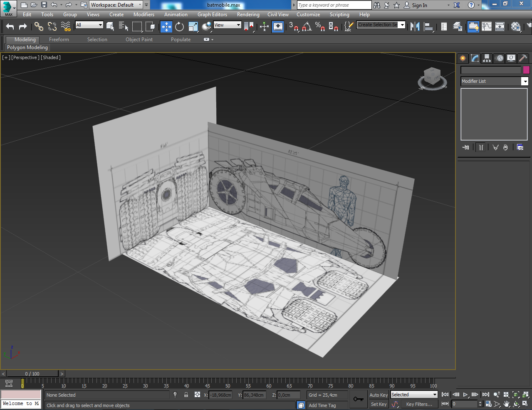Switch to the Hierarchy command panel

tap(487, 58)
